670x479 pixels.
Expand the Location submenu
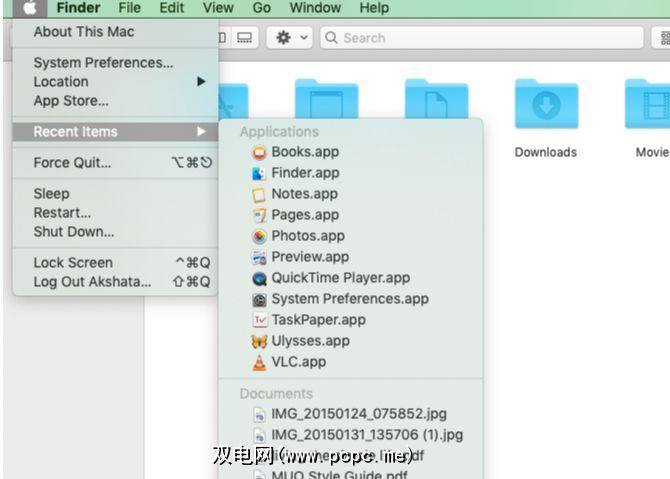(115, 82)
